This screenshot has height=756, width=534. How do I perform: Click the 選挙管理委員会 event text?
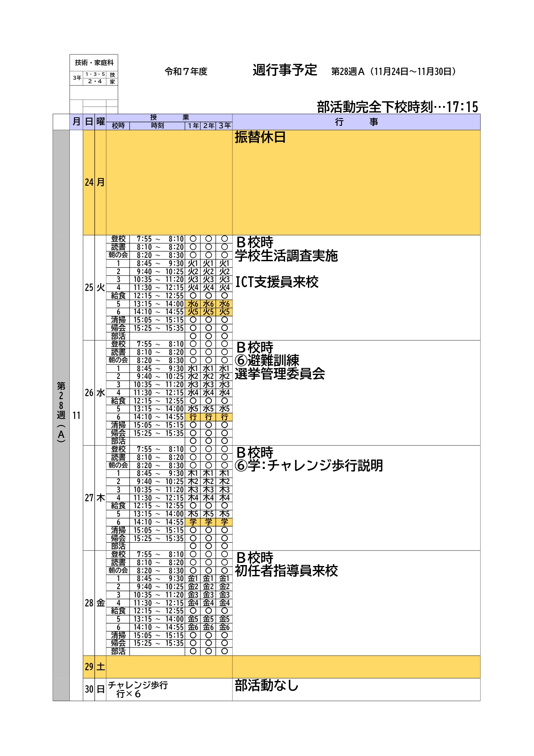279,374
